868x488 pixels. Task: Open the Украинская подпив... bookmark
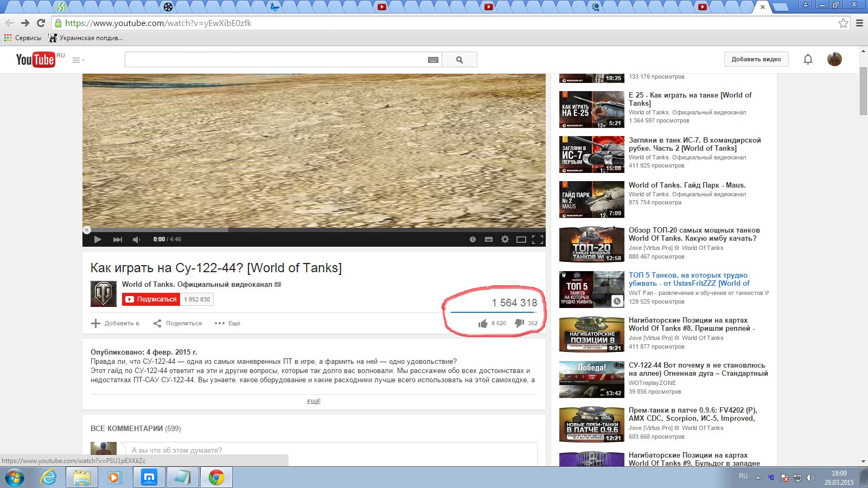(86, 38)
